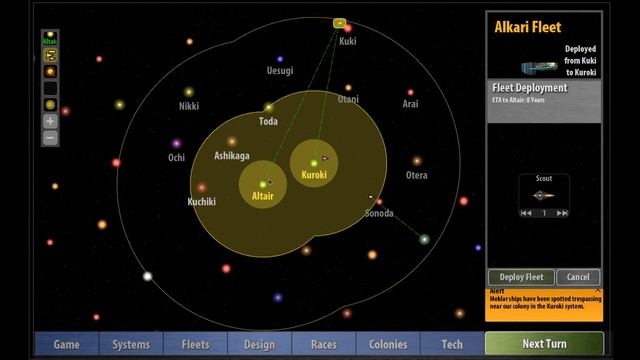Increase Scout count with right arrows

coord(562,213)
